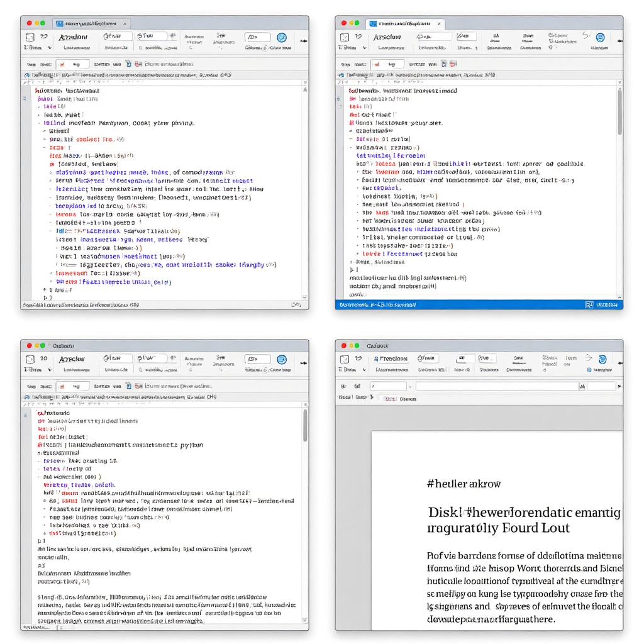
Task: Open the toolbar overflow arrows in top-left window
Action: [304, 41]
